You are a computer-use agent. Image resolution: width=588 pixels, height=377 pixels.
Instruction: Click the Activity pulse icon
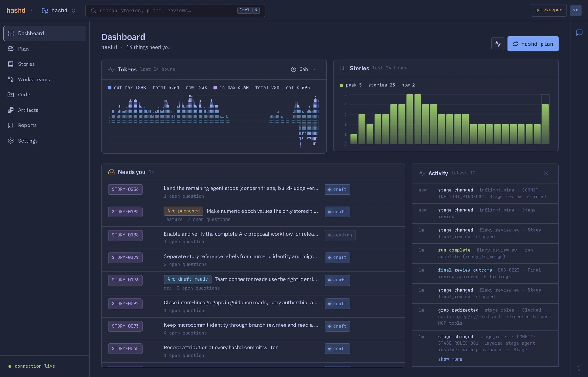pyautogui.click(x=422, y=174)
